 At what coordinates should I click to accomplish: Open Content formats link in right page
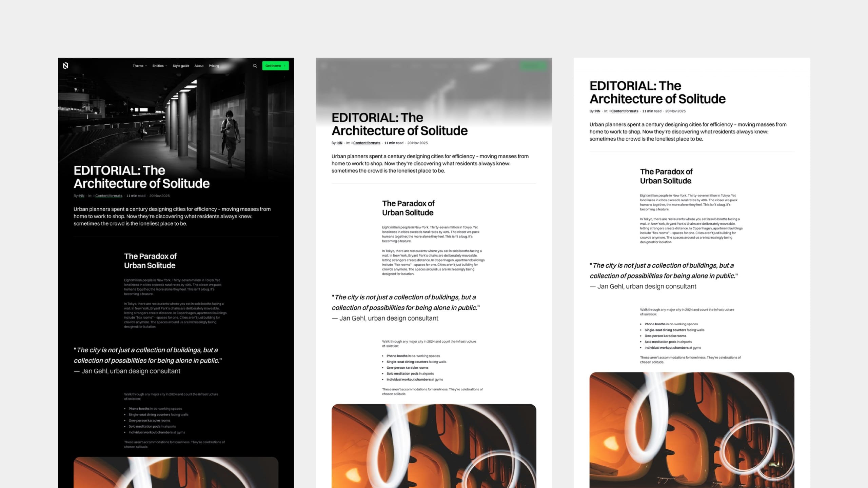click(625, 111)
